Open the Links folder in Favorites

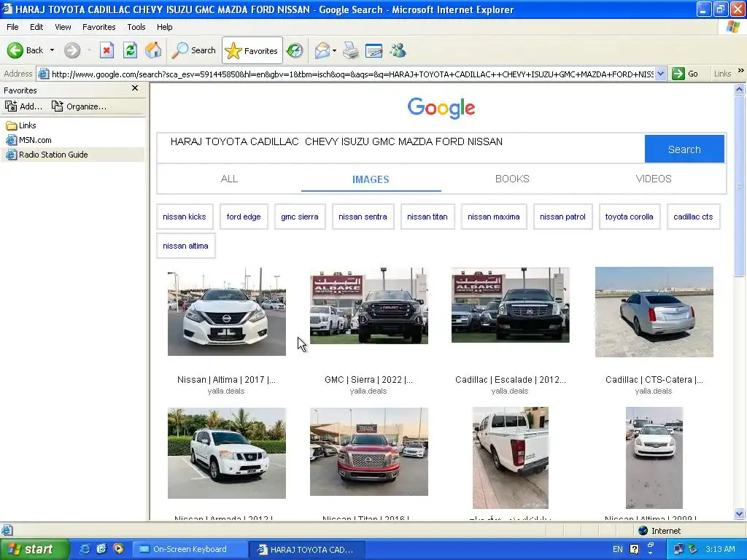click(x=21, y=125)
